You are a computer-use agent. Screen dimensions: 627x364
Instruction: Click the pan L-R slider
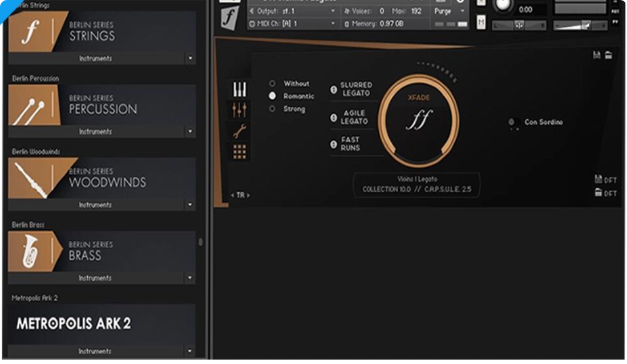[x=519, y=25]
